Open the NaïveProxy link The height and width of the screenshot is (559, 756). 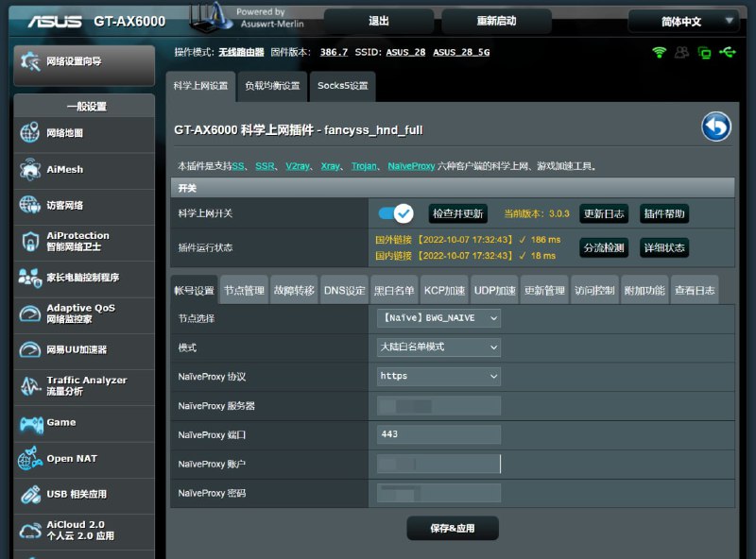coord(411,166)
